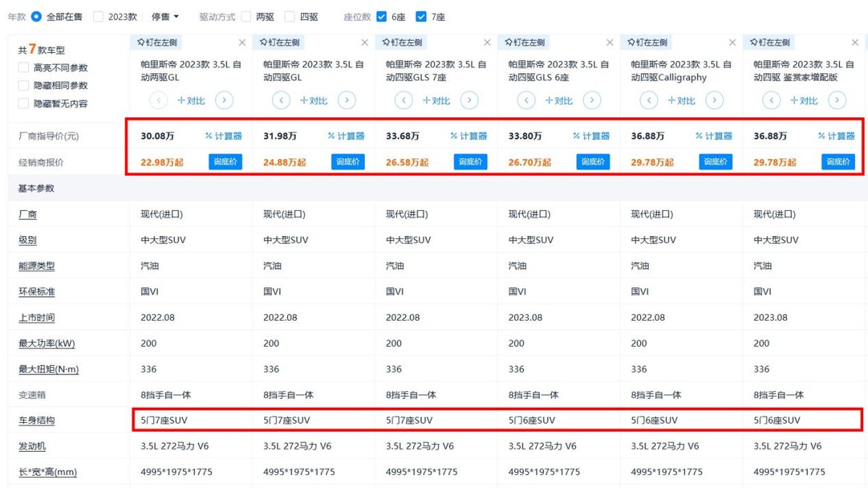This screenshot has height=488, width=868.
Task: Open the 发动机 parameter label
Action: click(33, 447)
